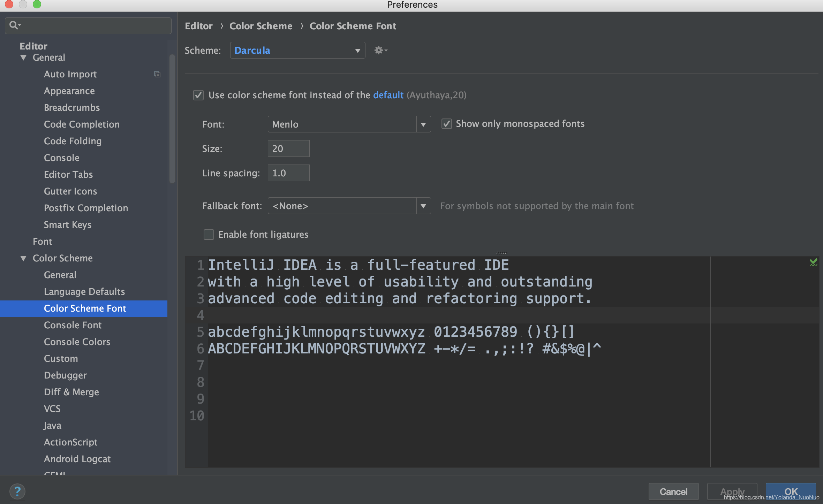Toggle Use color scheme font checkbox
This screenshot has height=504, width=823.
(x=198, y=95)
